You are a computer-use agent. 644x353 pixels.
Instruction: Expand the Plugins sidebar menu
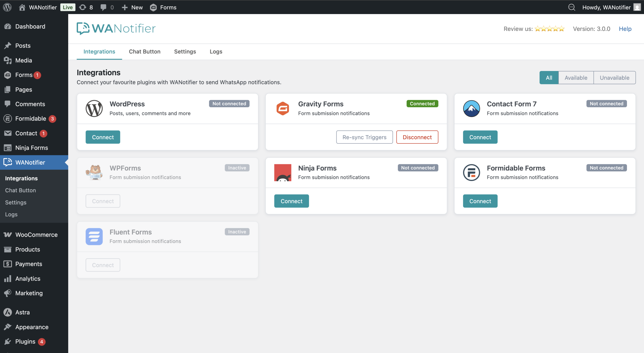25,341
